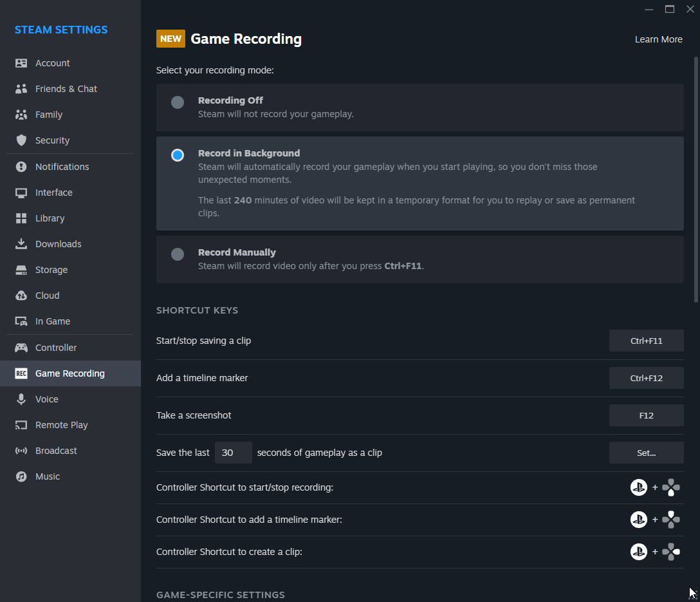Click the In Game overlay icon
This screenshot has height=602, width=700.
pyautogui.click(x=21, y=321)
